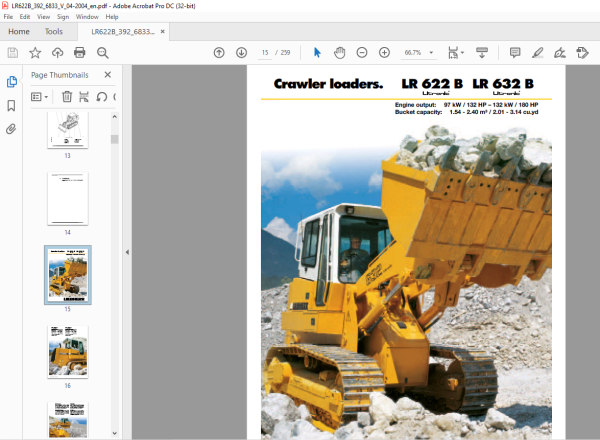Open the Window menu
Image resolution: width=600 pixels, height=440 pixels.
coord(87,17)
